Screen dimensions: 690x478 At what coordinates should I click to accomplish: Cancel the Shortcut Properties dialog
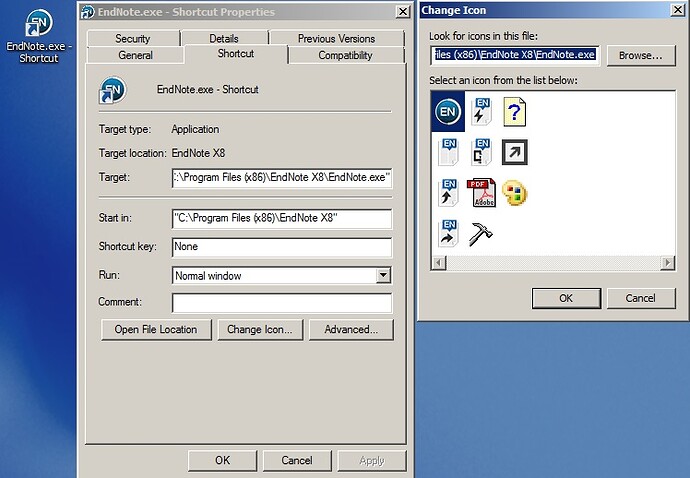(x=297, y=460)
